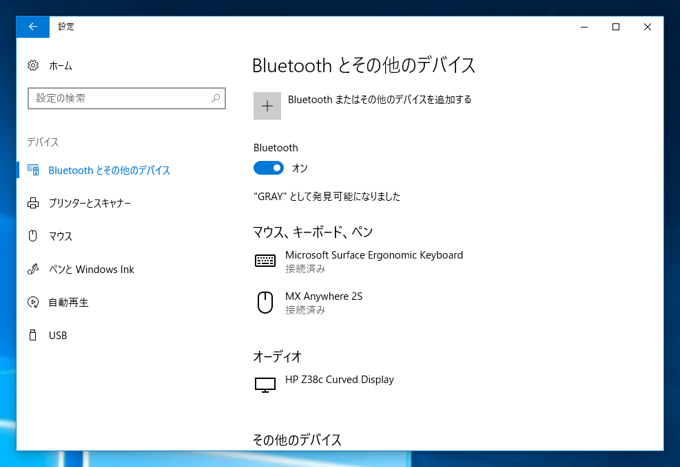Select Bluetooth とその他のデバイス in the sidebar
Image resolution: width=680 pixels, height=467 pixels.
coord(109,170)
